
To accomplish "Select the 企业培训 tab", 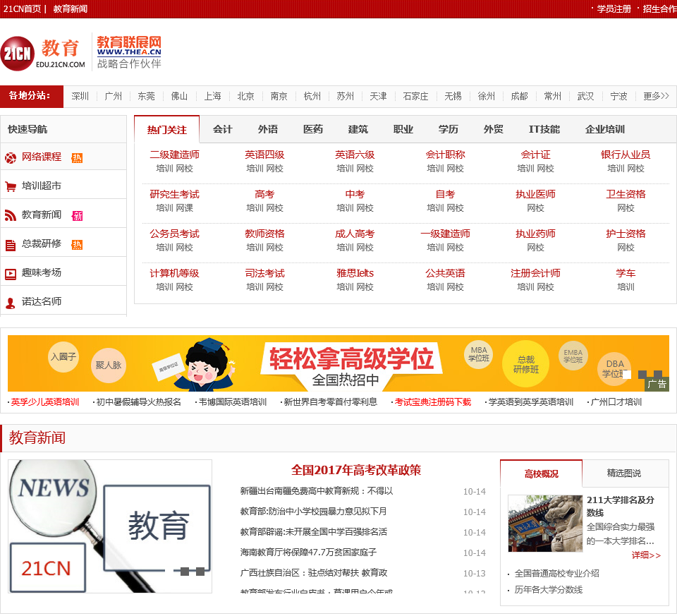I will pyautogui.click(x=604, y=129).
